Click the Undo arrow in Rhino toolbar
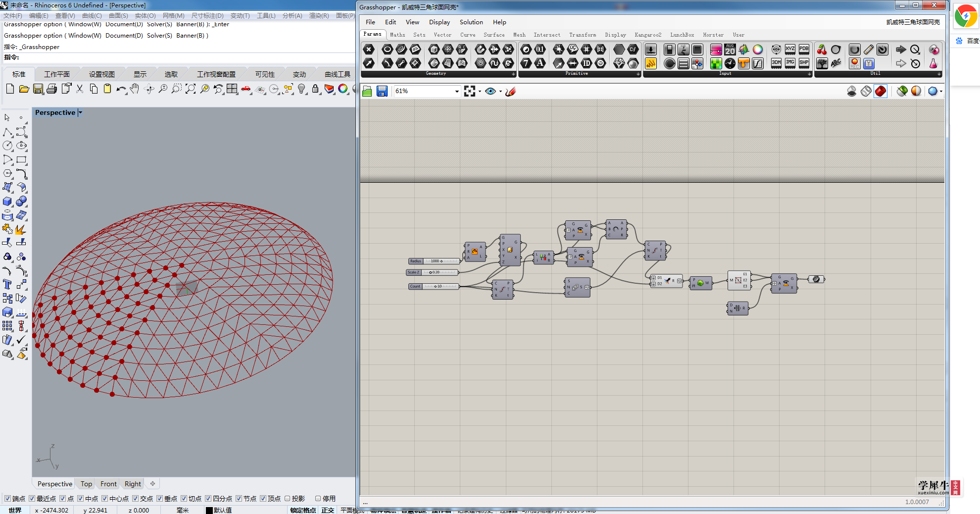Screen dimensions: 980x514 (121, 89)
